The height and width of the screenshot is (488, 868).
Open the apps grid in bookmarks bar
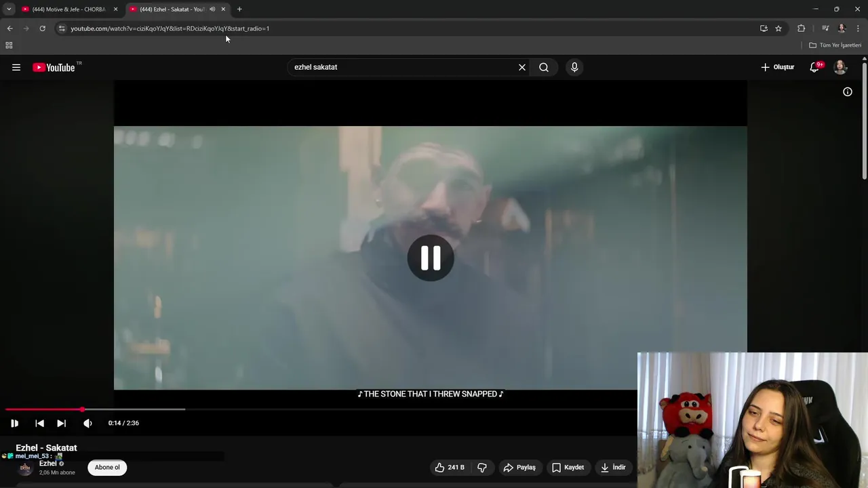(x=9, y=45)
